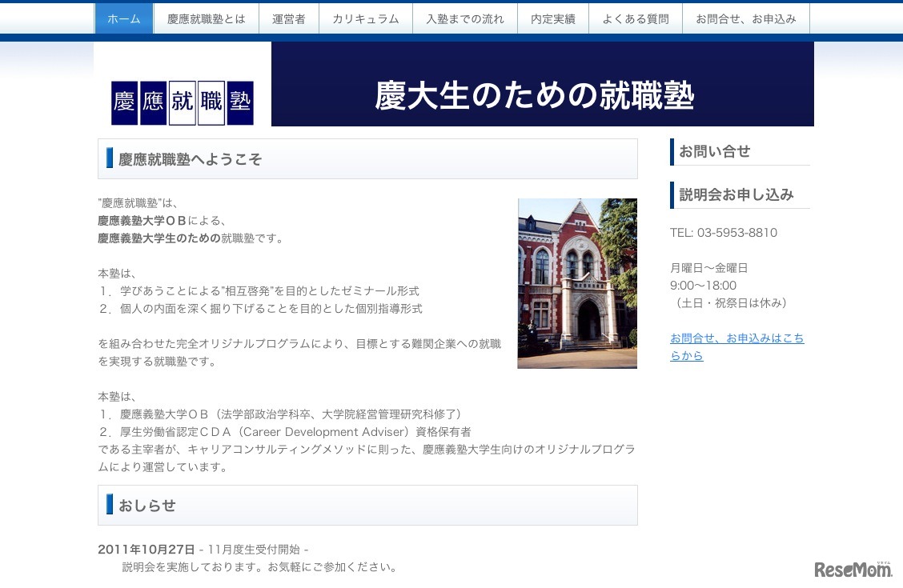This screenshot has width=903, height=588.
Task: Select the カリキュラム navigation item
Action: pos(365,19)
